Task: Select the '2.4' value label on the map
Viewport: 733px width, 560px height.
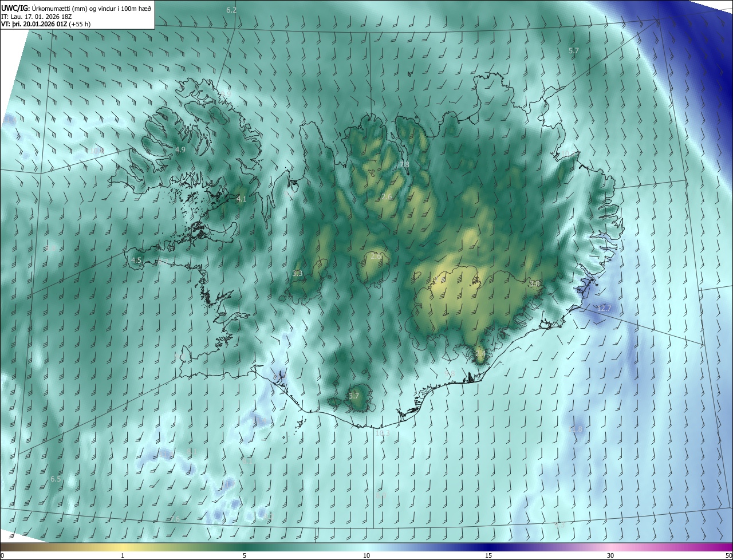Action: 480,354
